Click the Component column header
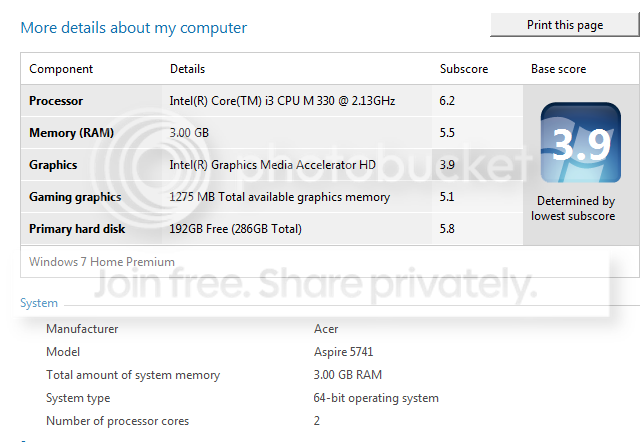Viewport: 640px width, 442px height. 61,69
